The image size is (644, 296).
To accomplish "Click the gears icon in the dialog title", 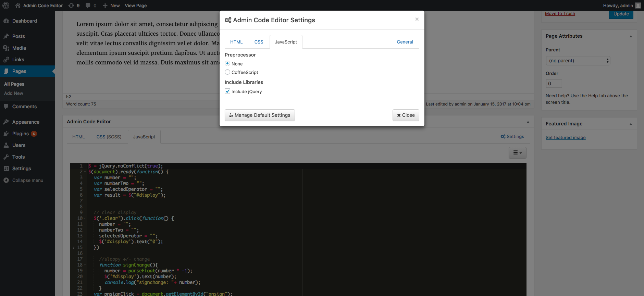I will click(x=228, y=20).
